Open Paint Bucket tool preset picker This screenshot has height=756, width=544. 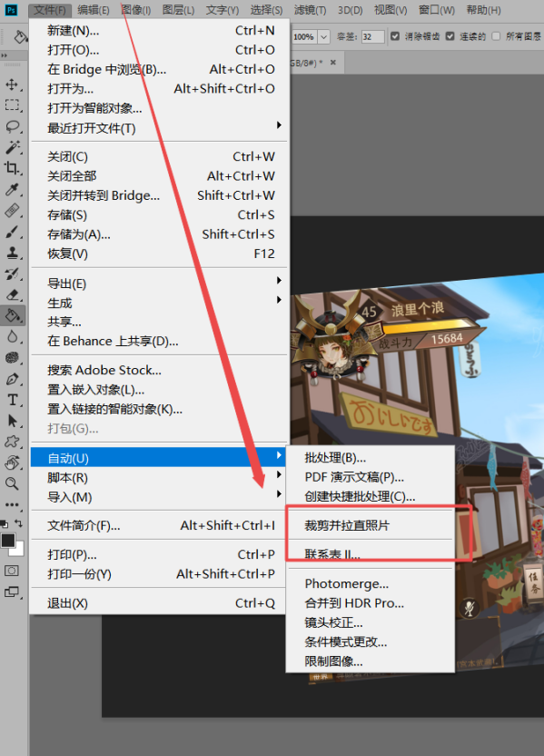coord(21,36)
